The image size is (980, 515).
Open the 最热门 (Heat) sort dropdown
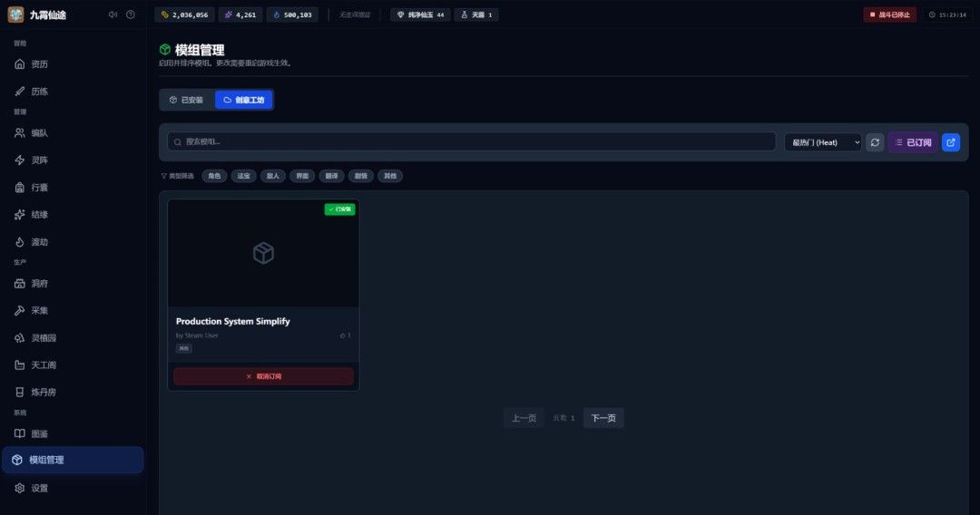(x=823, y=142)
